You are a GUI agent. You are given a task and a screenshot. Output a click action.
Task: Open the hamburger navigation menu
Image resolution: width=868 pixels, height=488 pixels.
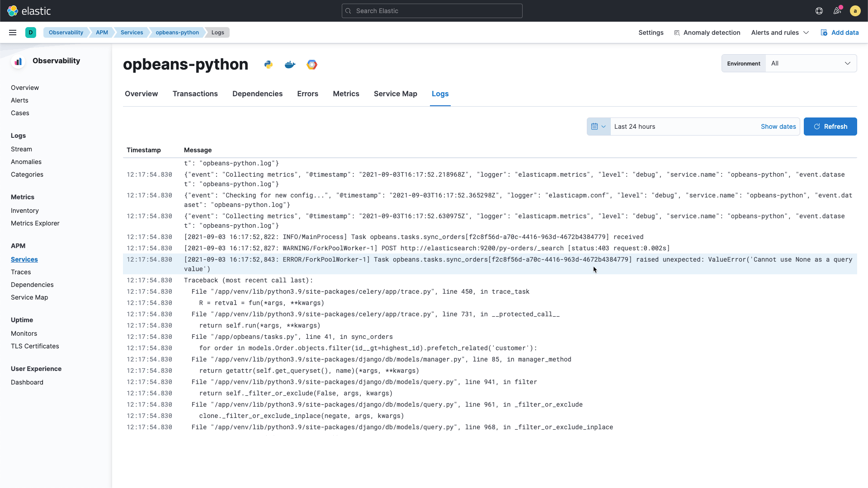[13, 33]
